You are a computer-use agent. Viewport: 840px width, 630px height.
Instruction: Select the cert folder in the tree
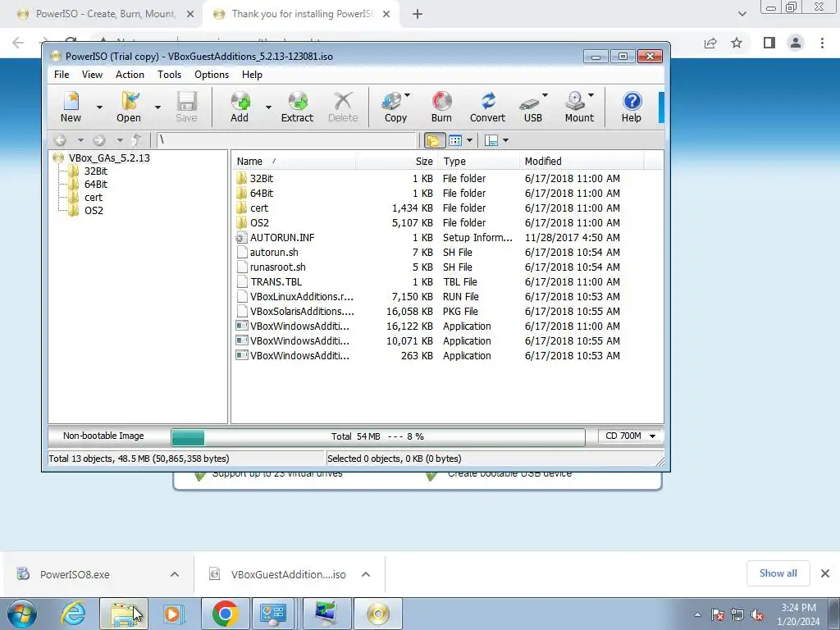[x=94, y=197]
